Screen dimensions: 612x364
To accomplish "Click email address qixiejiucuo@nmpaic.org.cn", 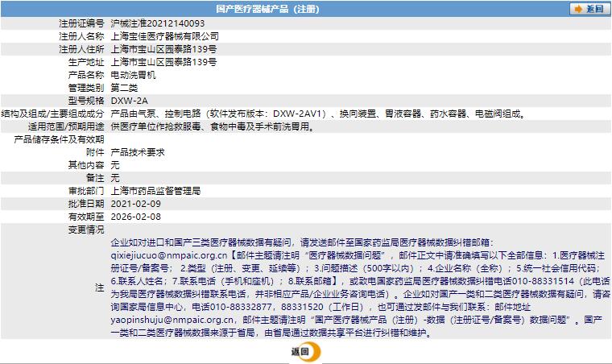I will click(169, 255).
